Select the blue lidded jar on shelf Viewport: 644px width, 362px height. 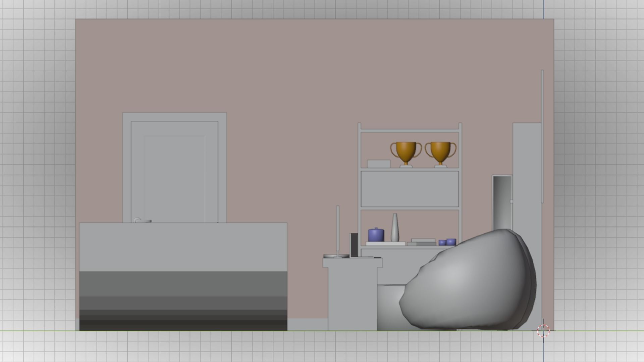(x=376, y=235)
